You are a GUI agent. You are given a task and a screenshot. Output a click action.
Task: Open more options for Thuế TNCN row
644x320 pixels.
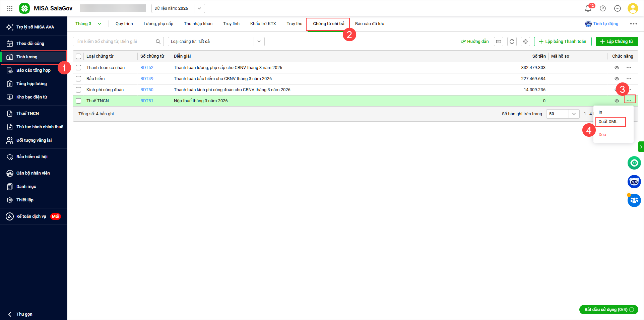(629, 101)
